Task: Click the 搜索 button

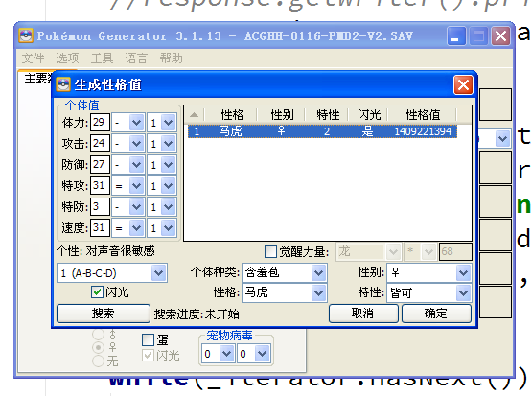Action: click(x=104, y=314)
